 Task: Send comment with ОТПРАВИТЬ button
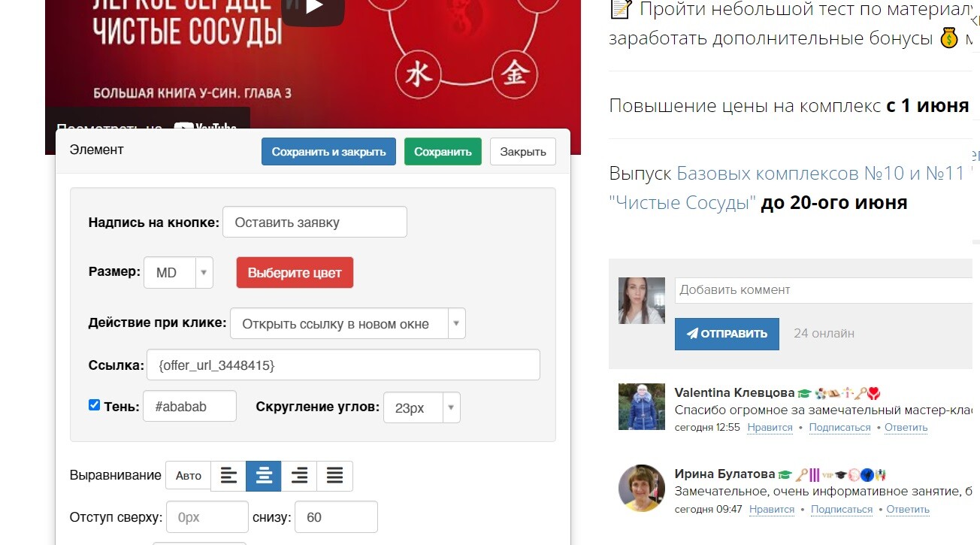tap(727, 334)
